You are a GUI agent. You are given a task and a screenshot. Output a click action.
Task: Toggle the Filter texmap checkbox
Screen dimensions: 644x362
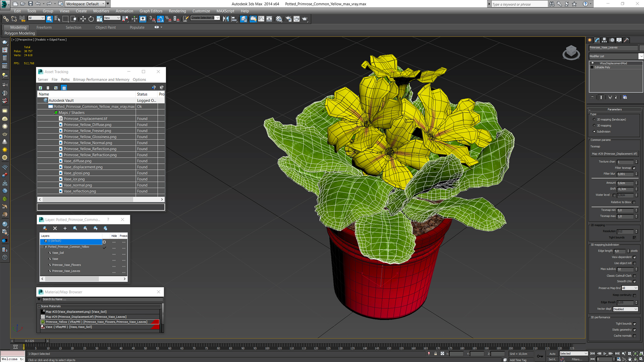[634, 168]
